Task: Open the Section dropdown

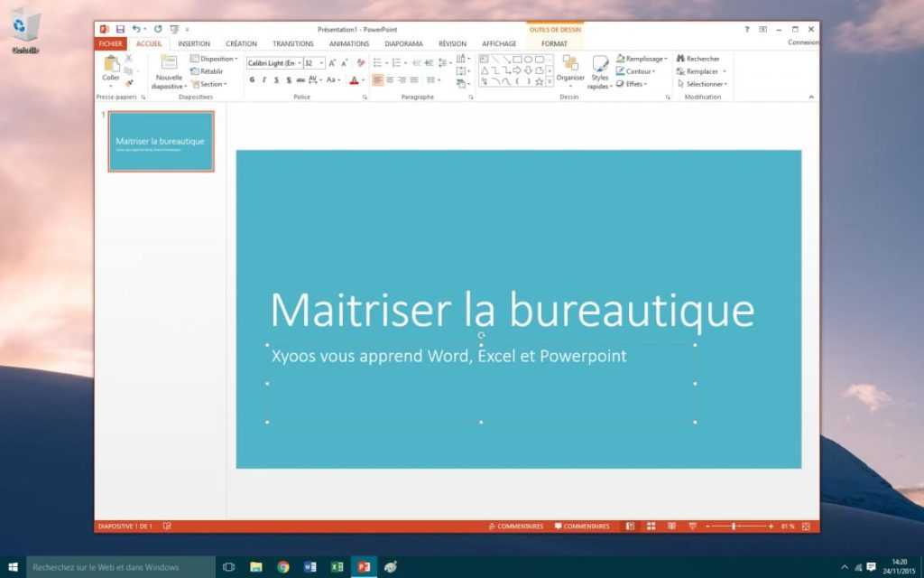Action: [x=208, y=84]
